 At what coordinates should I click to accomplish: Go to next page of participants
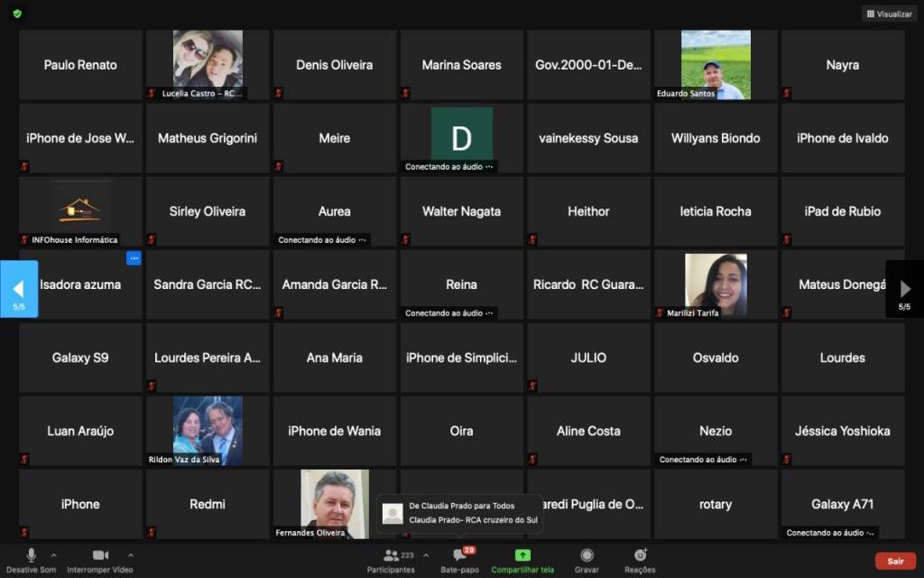point(904,289)
